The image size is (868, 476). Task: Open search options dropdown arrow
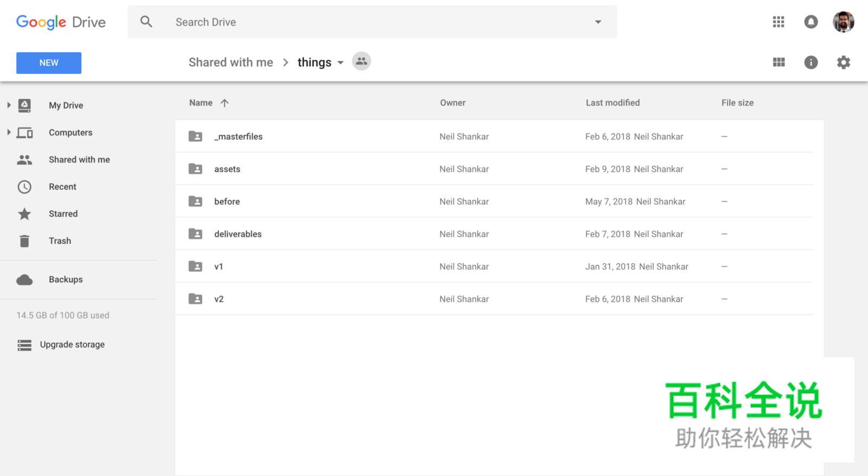[x=598, y=22]
